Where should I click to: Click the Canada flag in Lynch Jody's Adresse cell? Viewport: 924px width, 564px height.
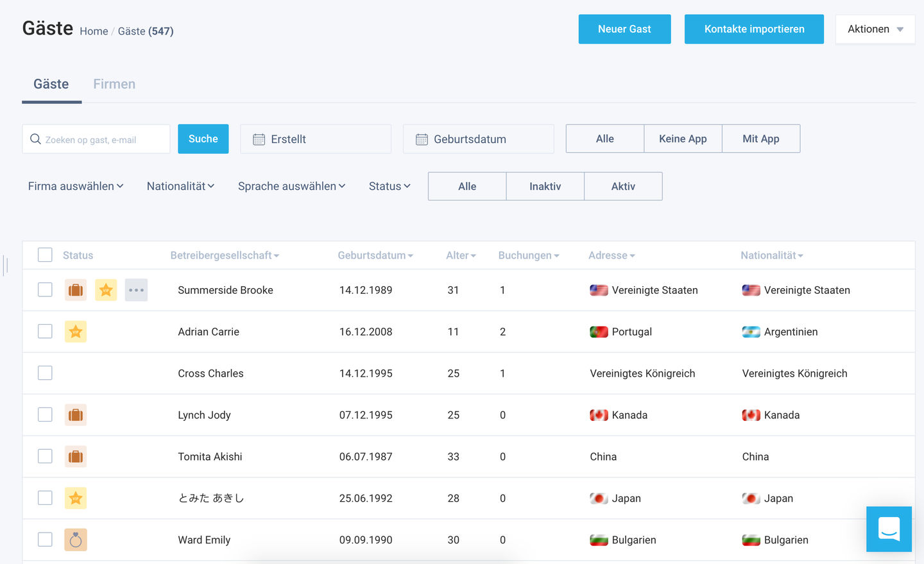[599, 415]
